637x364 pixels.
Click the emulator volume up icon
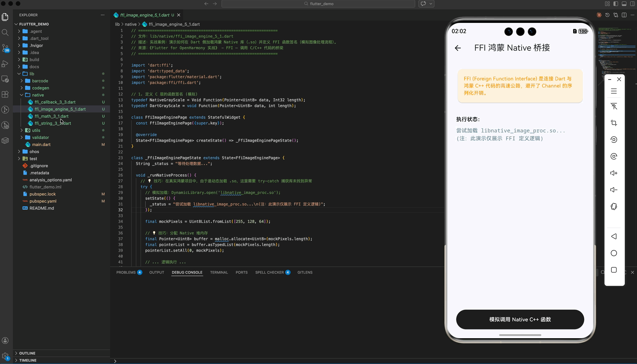point(614,173)
